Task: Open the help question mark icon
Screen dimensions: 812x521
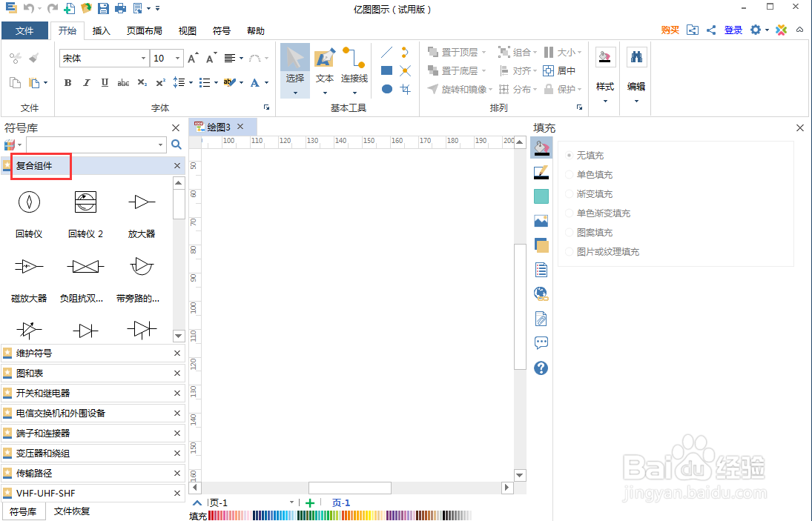Action: [541, 368]
